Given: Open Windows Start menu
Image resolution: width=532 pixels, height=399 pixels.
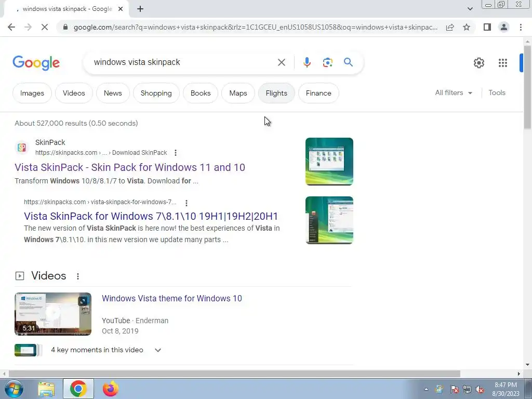Looking at the screenshot, I should (13, 389).
